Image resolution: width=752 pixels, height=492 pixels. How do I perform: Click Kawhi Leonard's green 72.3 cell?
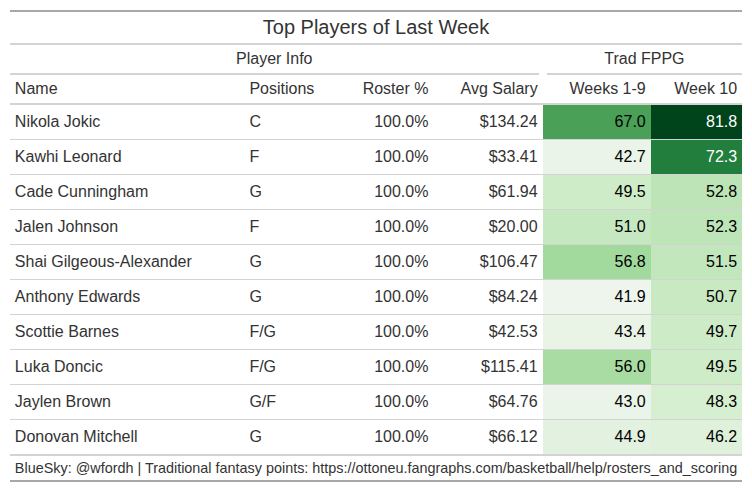pyautogui.click(x=696, y=157)
